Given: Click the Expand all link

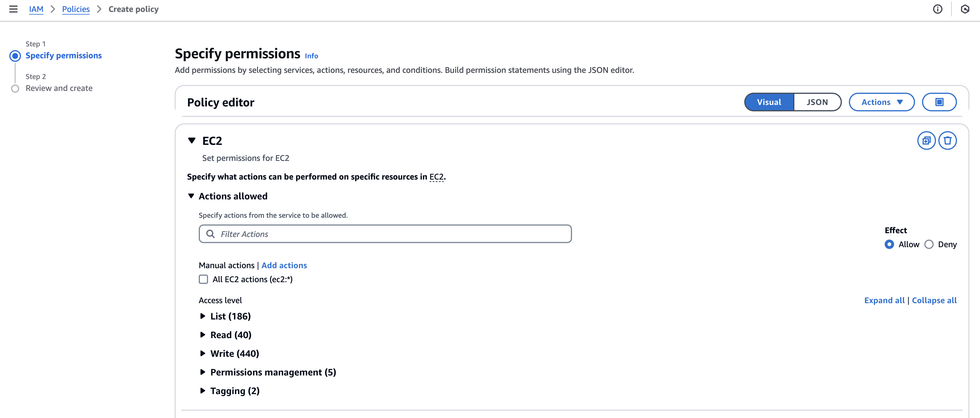Looking at the screenshot, I should pyautogui.click(x=884, y=300).
